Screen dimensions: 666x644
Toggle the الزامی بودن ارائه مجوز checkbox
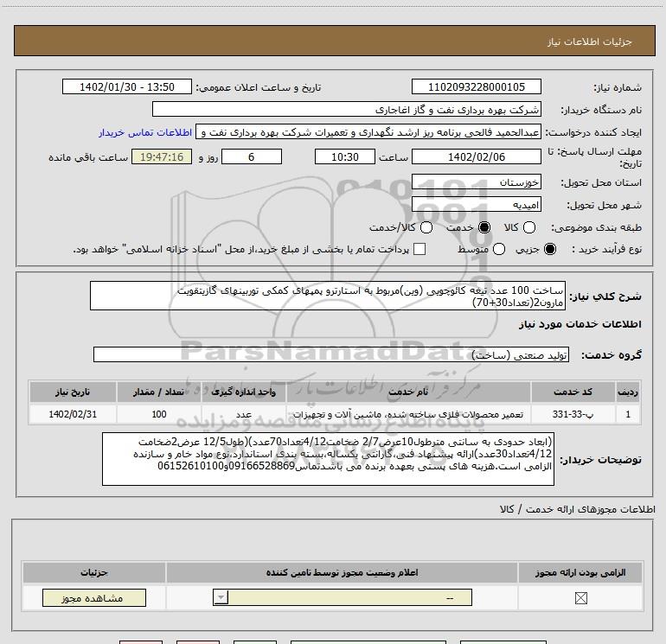tap(580, 598)
